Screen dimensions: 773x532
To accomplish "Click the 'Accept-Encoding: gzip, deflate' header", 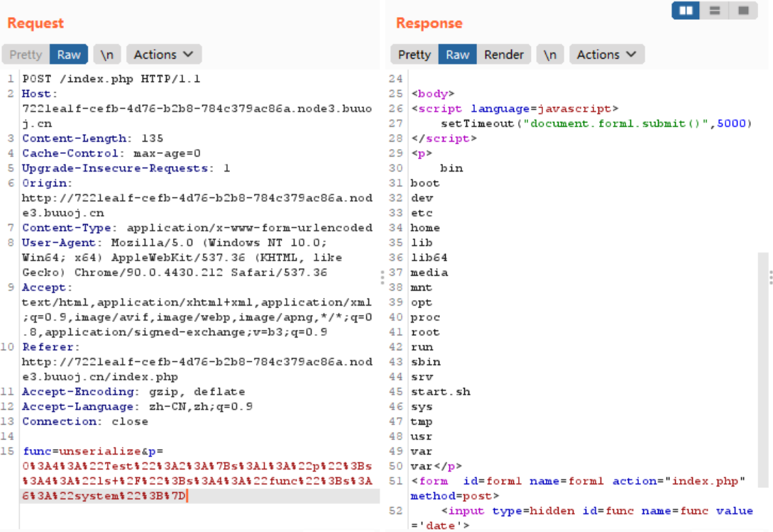I will pyautogui.click(x=133, y=392).
